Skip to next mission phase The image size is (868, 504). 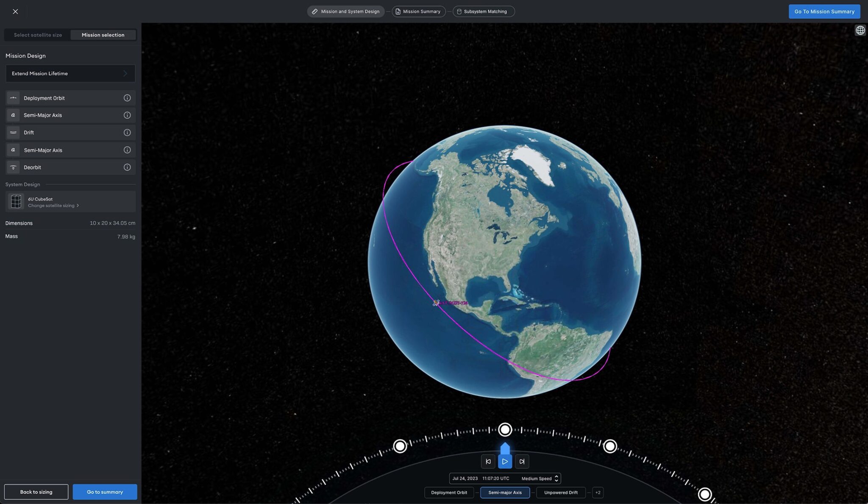pyautogui.click(x=522, y=462)
